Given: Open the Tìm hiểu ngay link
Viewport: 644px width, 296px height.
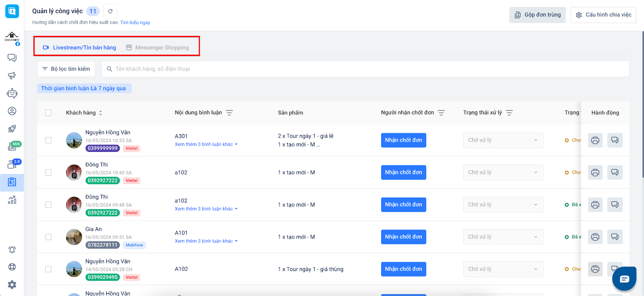Looking at the screenshot, I should tap(135, 23).
